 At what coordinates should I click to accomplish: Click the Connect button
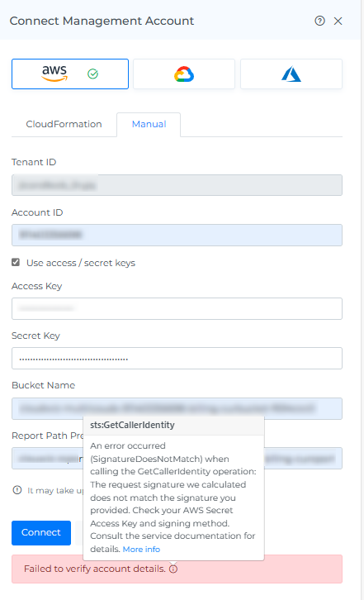41,533
